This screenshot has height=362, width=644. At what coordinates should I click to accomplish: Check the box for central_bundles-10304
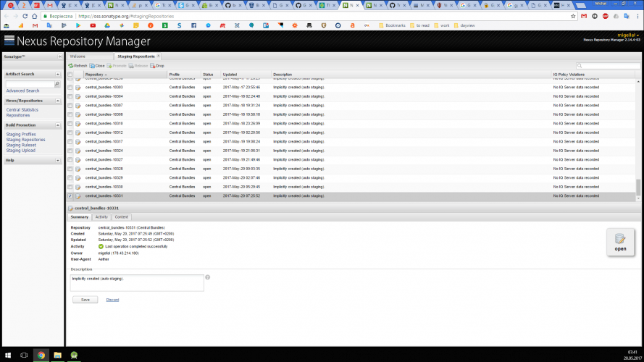[70, 96]
